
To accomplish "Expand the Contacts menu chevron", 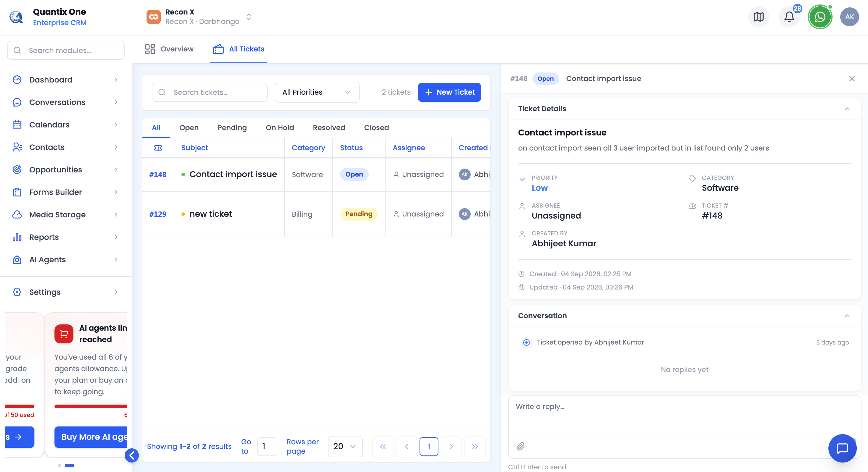I will (116, 147).
